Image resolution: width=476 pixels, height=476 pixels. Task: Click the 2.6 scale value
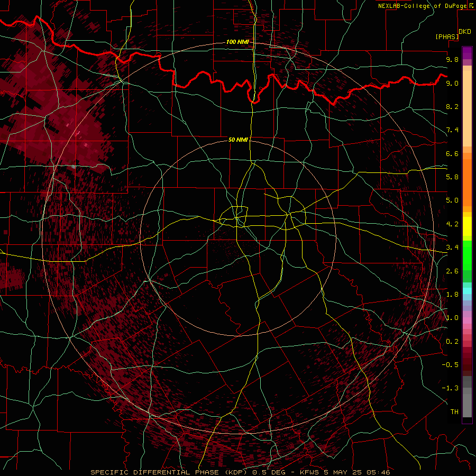[452, 271]
